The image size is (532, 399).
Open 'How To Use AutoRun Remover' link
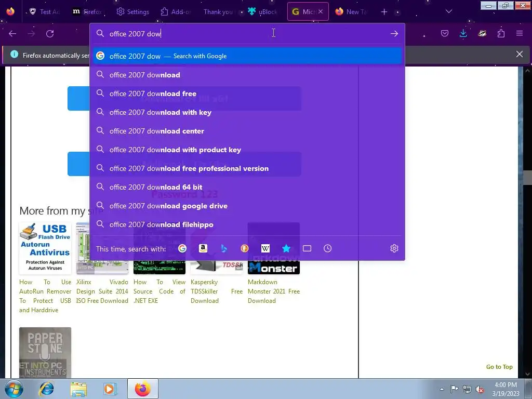45,296
